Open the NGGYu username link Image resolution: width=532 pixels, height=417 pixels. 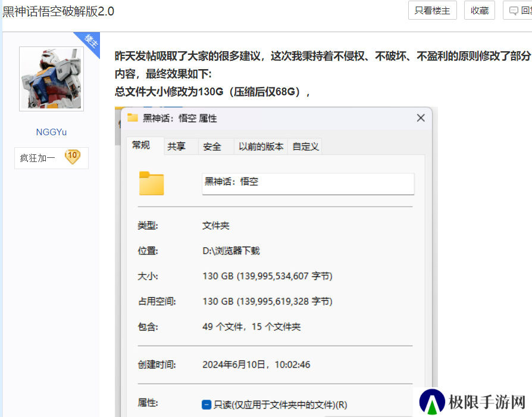coord(51,132)
